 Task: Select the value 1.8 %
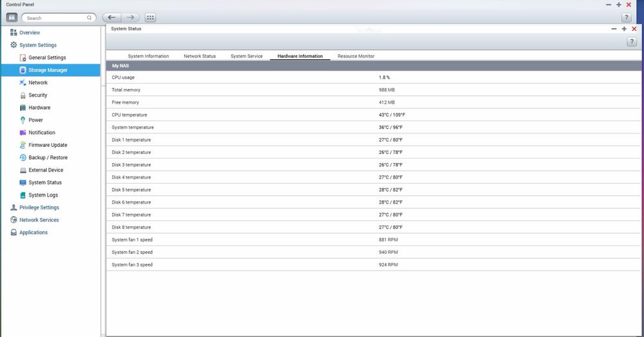click(384, 77)
